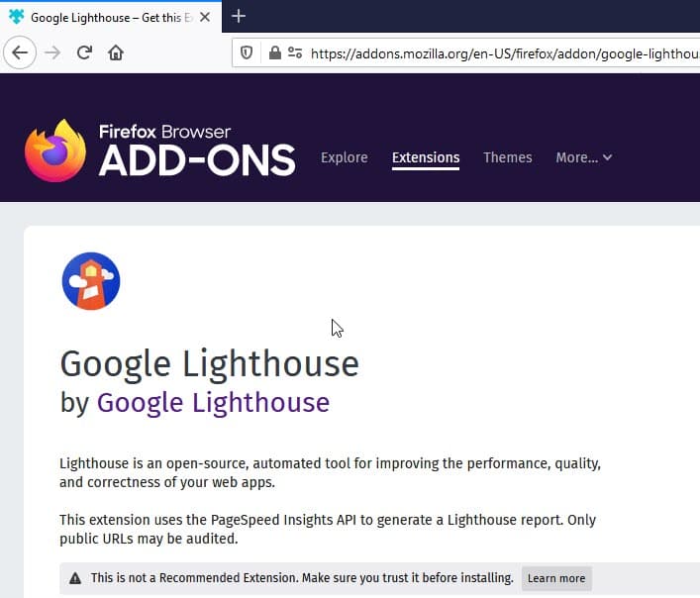700x598 pixels.
Task: Click the Firefox Browser Add-ons logo
Action: point(160,150)
